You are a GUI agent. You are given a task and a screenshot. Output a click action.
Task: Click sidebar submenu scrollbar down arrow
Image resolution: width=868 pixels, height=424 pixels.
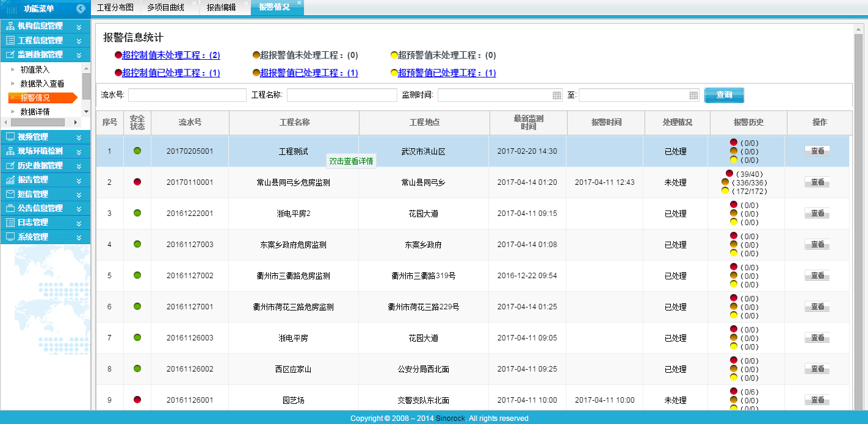click(86, 112)
